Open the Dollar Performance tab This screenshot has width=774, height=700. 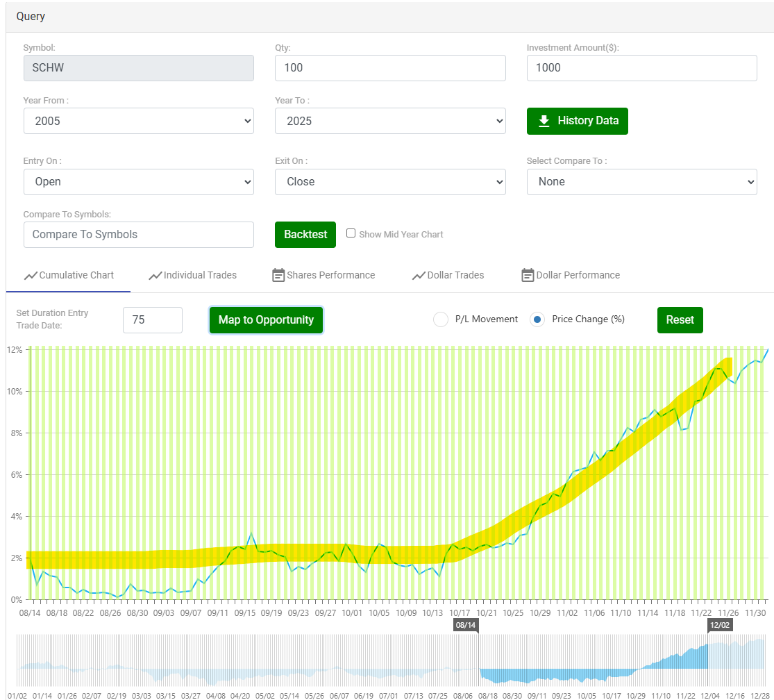(x=571, y=276)
